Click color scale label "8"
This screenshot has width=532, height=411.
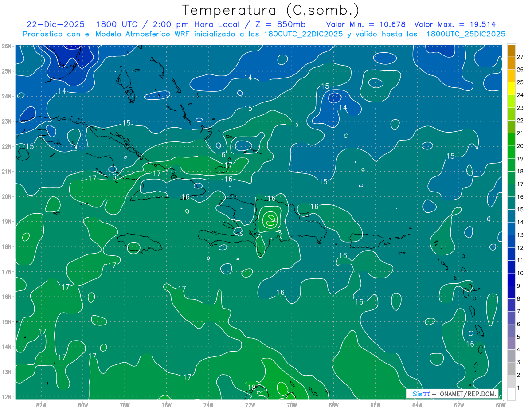pos(519,299)
